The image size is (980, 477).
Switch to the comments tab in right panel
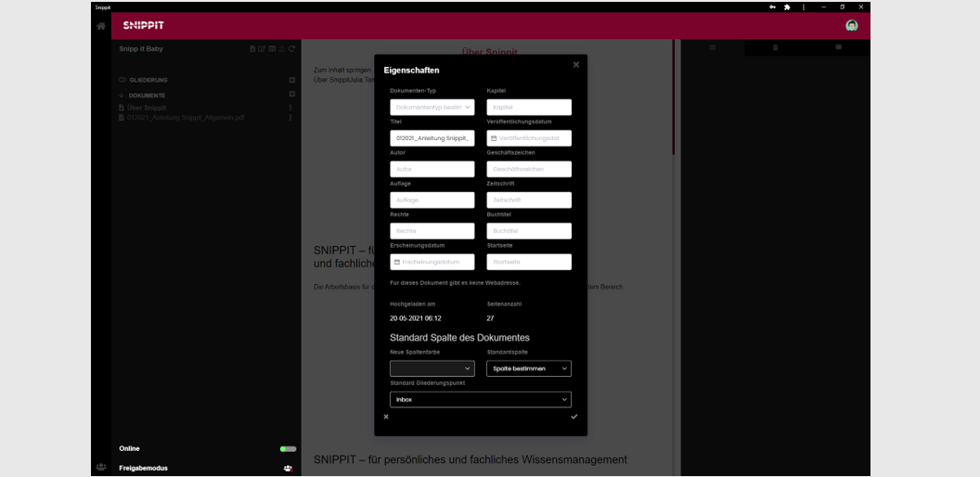[x=838, y=47]
